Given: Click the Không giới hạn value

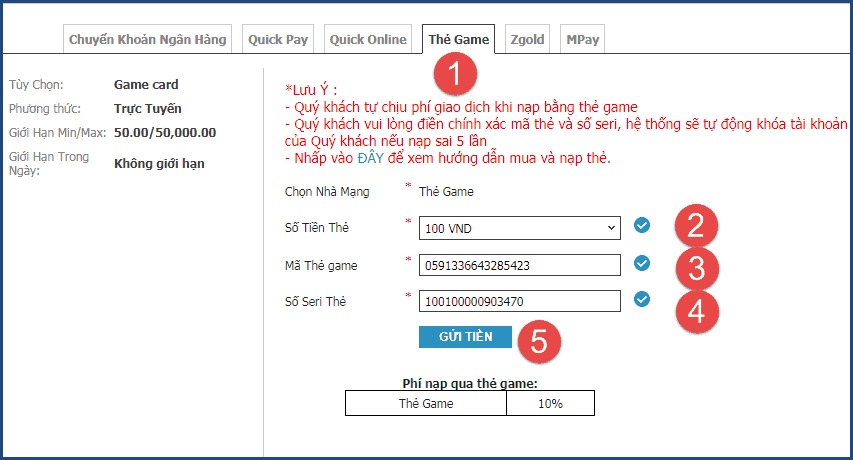Looking at the screenshot, I should click(x=159, y=164).
